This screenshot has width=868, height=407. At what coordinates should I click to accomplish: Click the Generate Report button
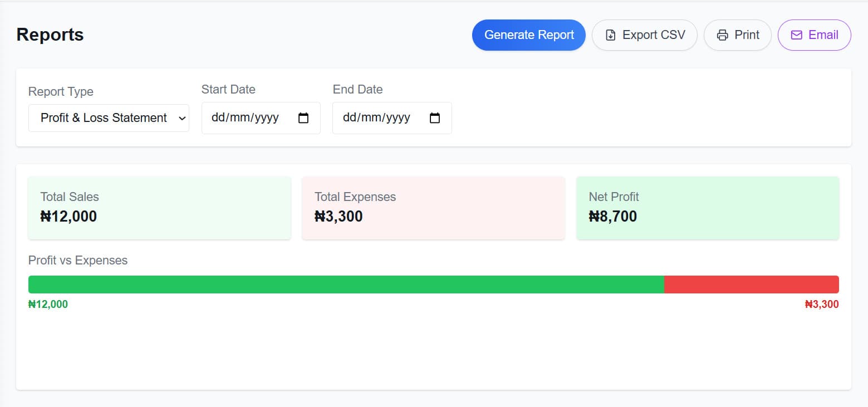(x=528, y=35)
